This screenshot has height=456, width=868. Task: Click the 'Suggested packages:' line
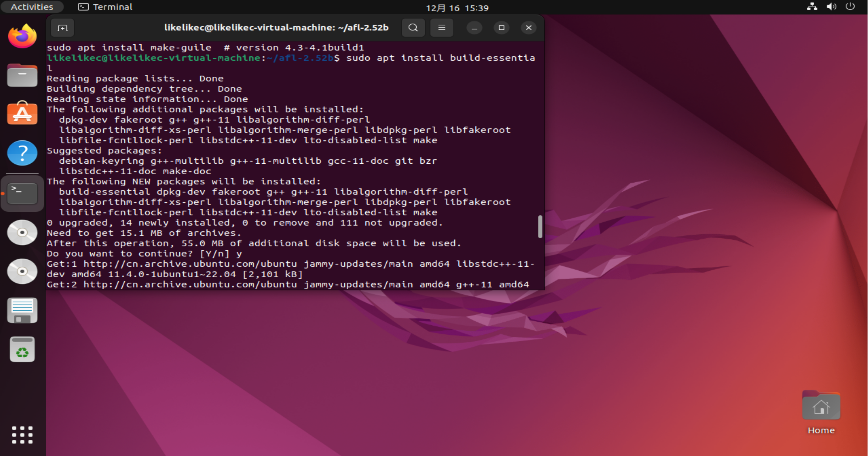click(104, 150)
